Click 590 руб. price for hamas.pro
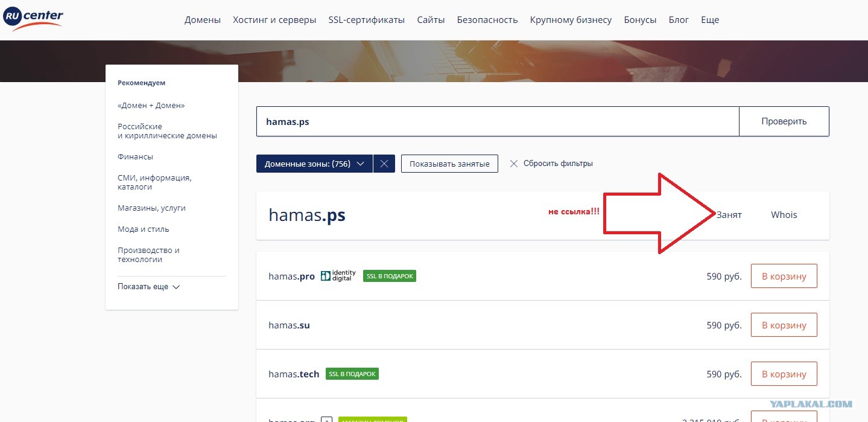This screenshot has width=868, height=422. click(724, 277)
